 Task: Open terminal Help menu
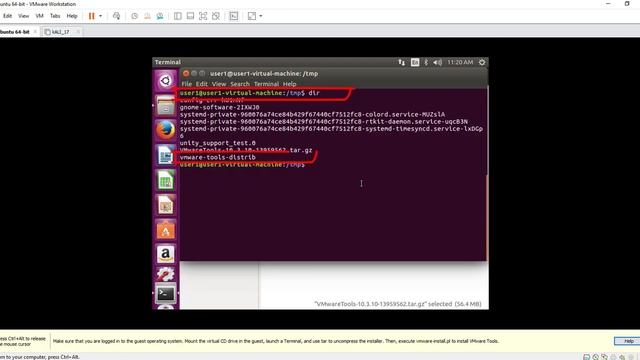(x=289, y=84)
